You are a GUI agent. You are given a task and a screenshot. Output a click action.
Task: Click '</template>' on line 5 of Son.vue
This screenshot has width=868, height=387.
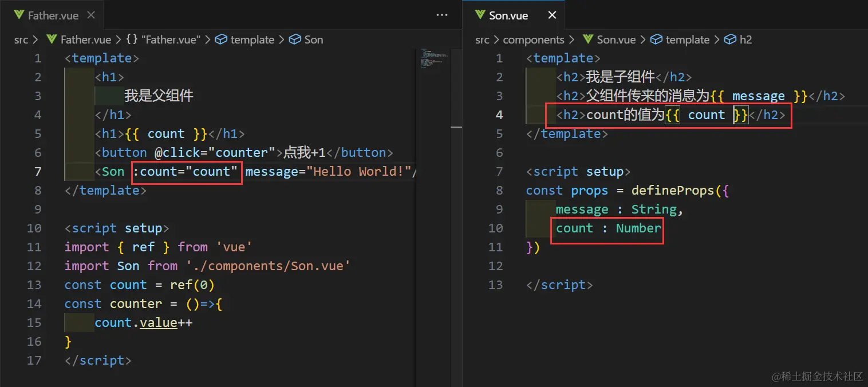click(x=567, y=133)
